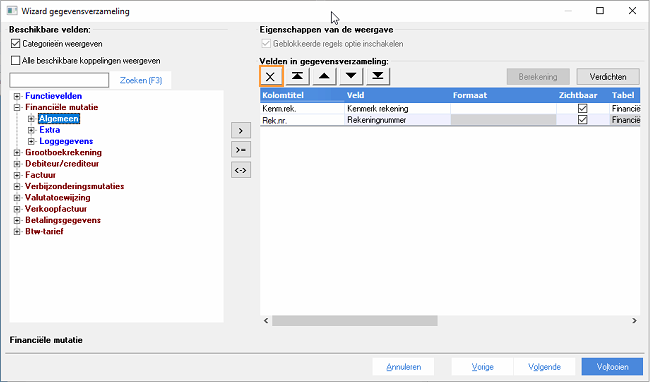
Task: Click the Kenmerk rekening field cell
Action: pos(398,109)
